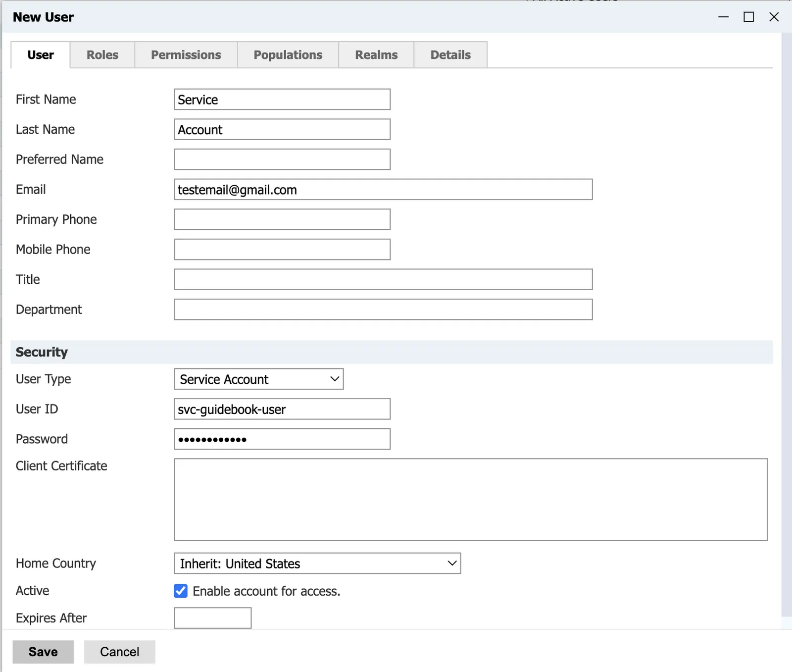Click the Department field
This screenshot has height=672, width=792.
[383, 310]
